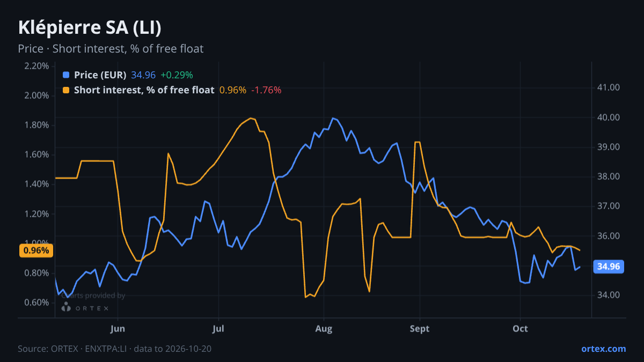The height and width of the screenshot is (362, 644).
Task: Select the orange 0.96% axis value badge
Action: (36, 250)
